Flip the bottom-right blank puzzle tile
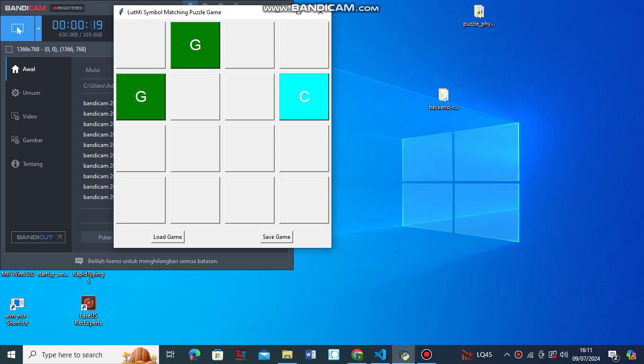This screenshot has width=644, height=364. point(304,200)
